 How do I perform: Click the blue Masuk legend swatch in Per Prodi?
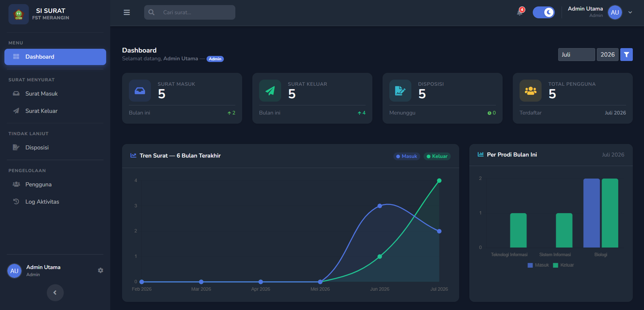click(530, 265)
